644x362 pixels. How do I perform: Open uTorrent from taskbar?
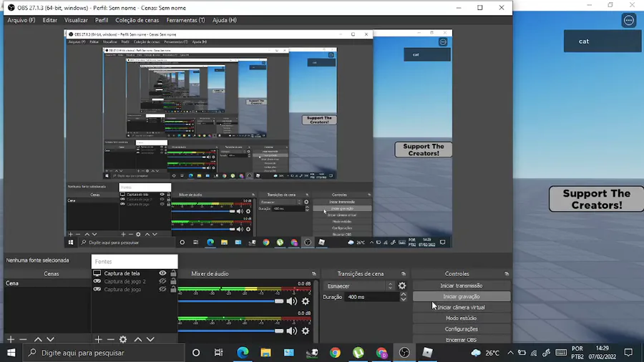(x=358, y=353)
